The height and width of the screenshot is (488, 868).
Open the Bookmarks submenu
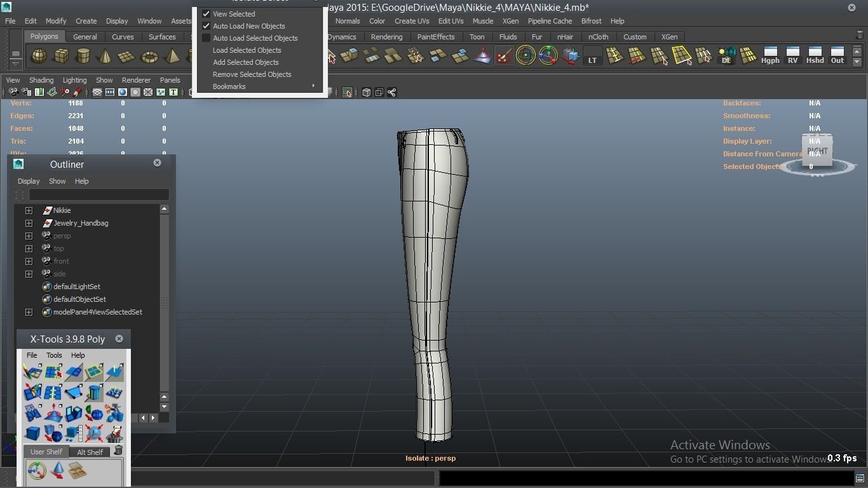click(259, 86)
